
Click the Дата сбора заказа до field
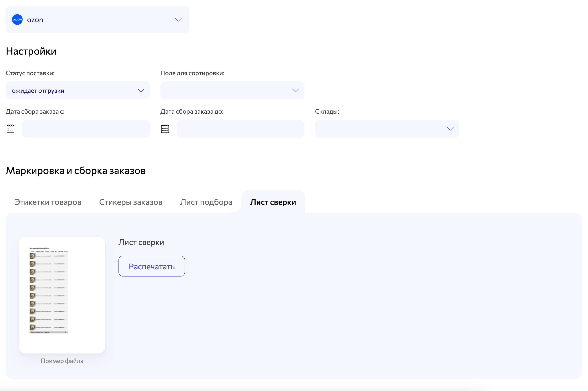[240, 129]
